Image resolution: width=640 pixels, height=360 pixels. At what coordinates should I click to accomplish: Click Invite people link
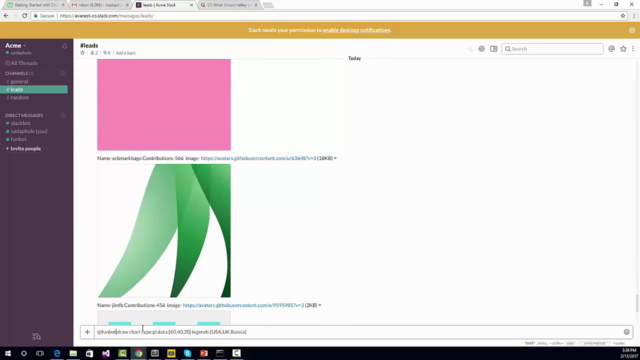[23, 149]
